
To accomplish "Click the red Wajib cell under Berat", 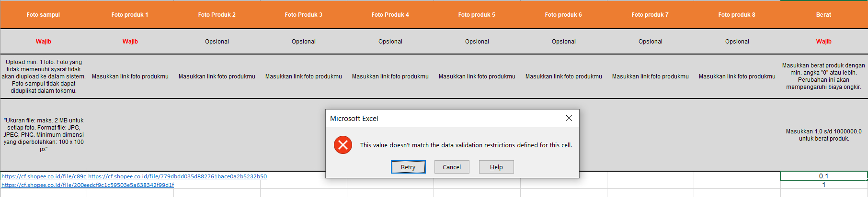I will [824, 42].
